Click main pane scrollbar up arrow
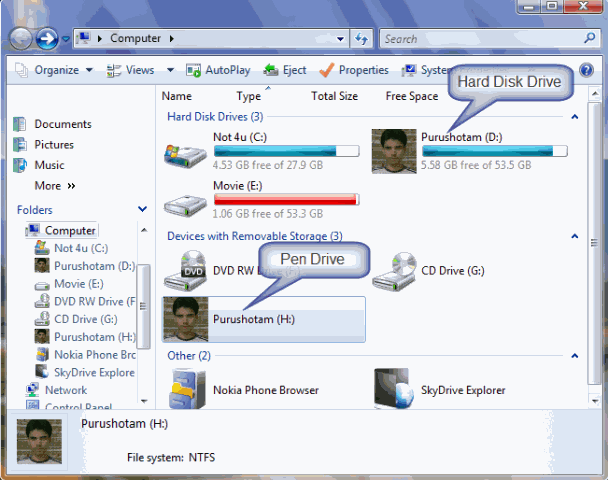Image resolution: width=608 pixels, height=480 pixels. [x=595, y=94]
